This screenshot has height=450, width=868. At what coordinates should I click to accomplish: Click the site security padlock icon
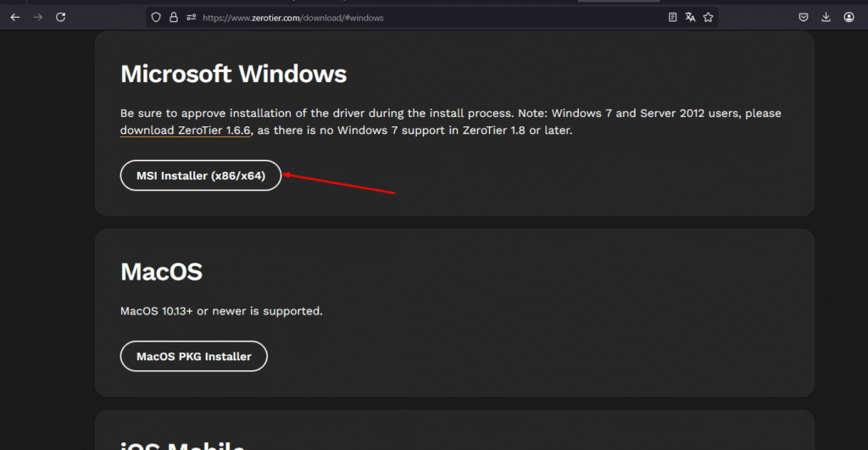(174, 17)
